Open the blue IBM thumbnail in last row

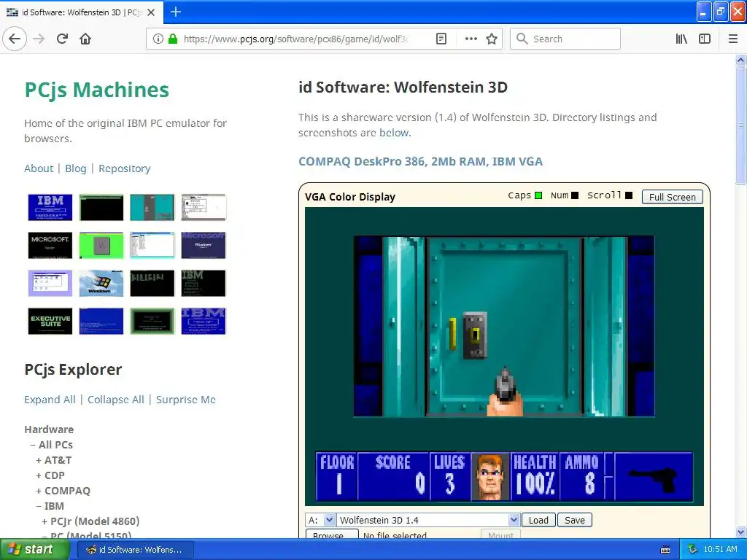203,321
